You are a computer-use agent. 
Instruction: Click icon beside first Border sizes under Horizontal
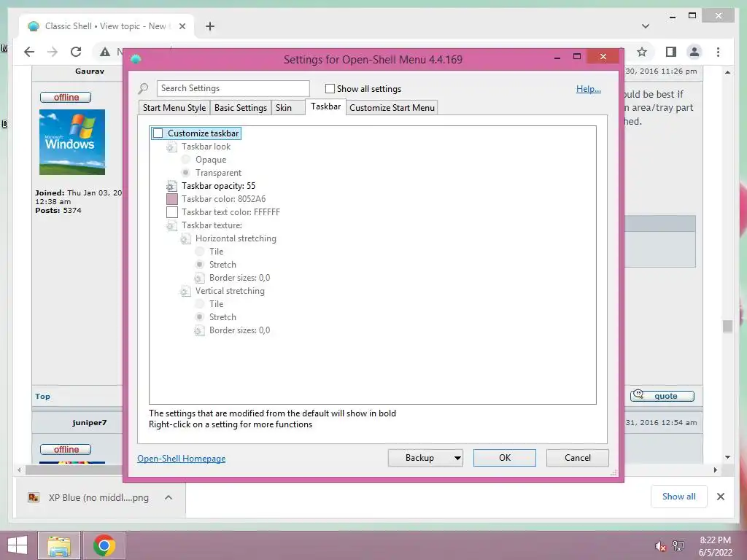coord(199,278)
